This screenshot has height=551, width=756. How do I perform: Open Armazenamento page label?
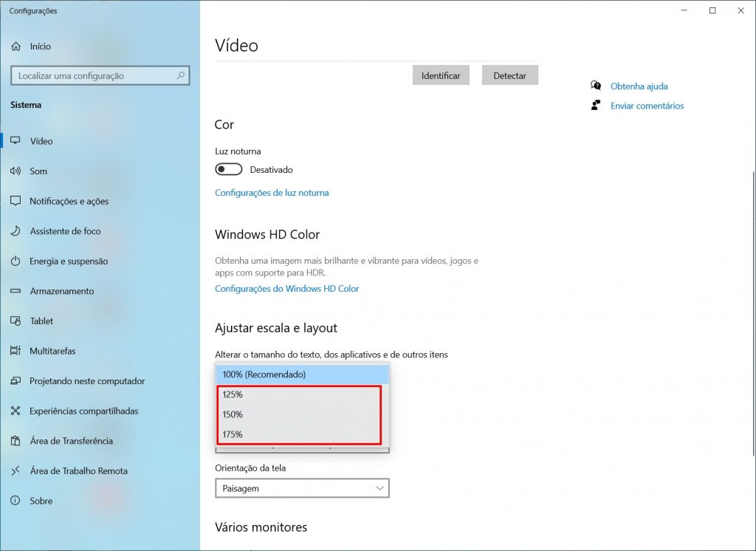click(62, 291)
